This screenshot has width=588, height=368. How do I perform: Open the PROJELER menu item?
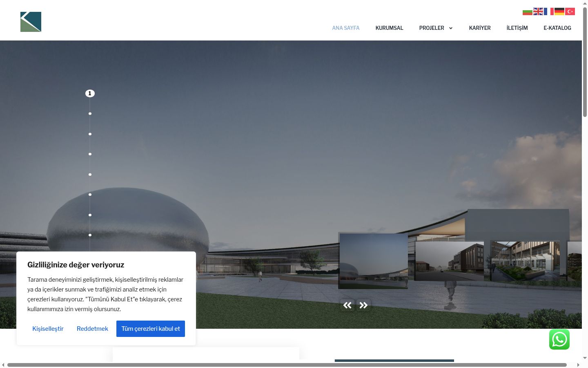click(x=432, y=28)
